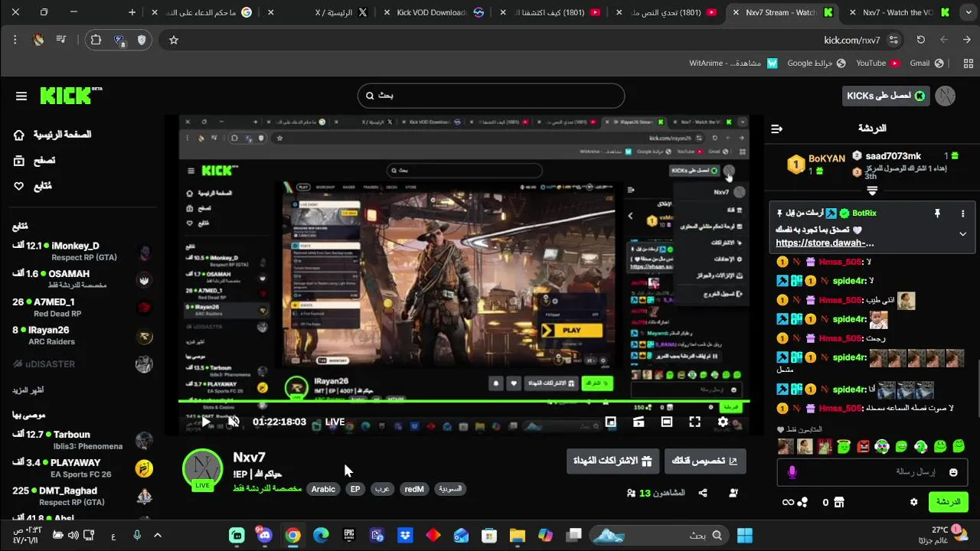Open the channel shop icon
Viewport: 980px width, 551px height.
click(x=839, y=502)
